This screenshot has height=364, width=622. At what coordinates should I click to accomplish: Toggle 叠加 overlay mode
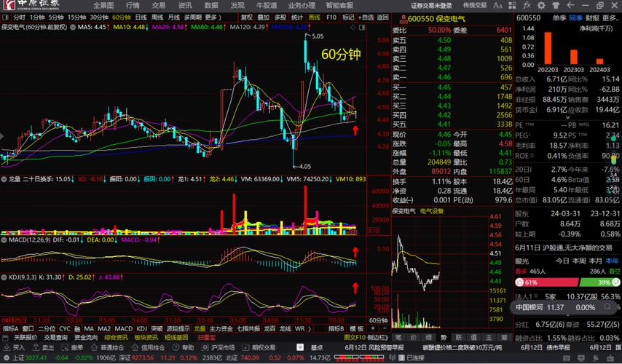[264, 17]
